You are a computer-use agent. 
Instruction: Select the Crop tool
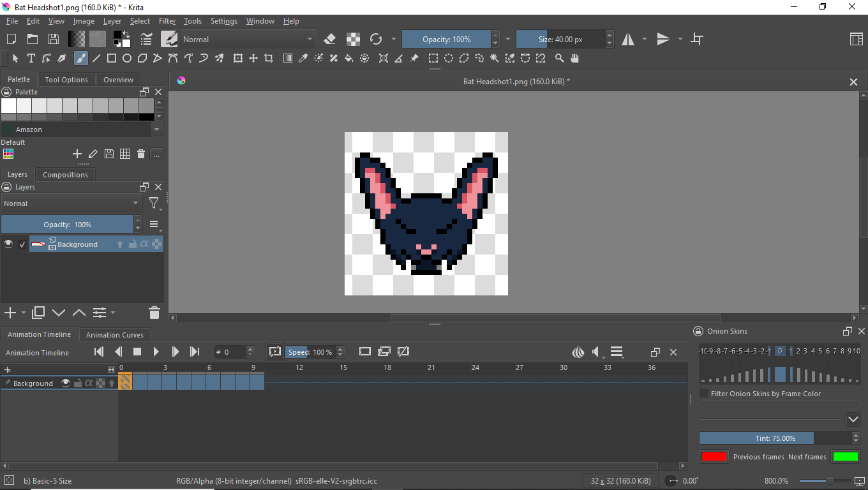(269, 59)
